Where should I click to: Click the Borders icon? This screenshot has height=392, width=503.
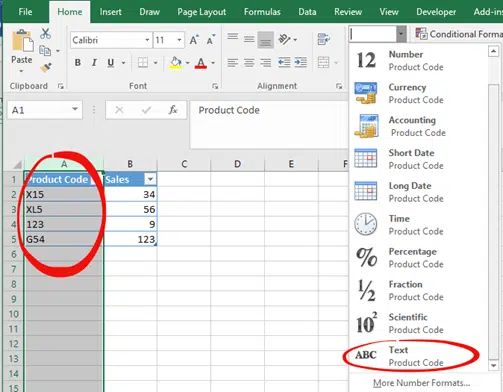click(143, 62)
